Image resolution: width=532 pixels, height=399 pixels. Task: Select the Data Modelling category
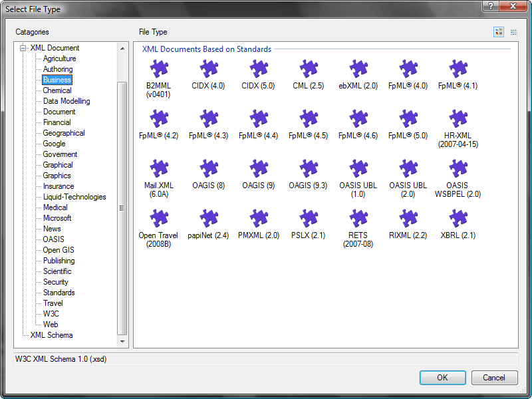click(x=66, y=101)
